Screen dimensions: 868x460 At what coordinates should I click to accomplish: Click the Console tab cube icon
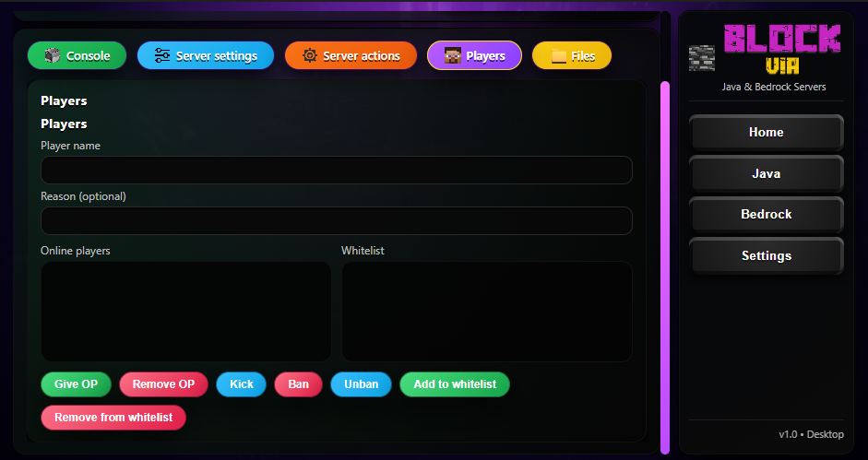pos(53,56)
